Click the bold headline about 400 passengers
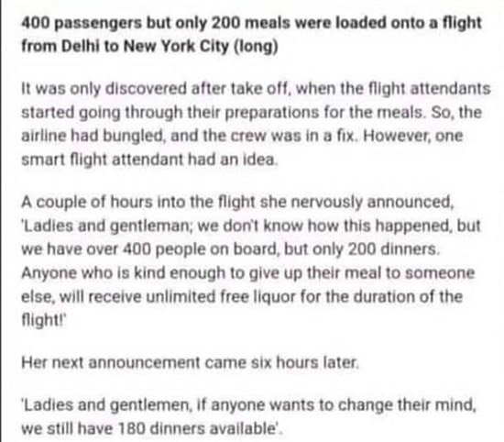The image size is (504, 442). pos(251,35)
